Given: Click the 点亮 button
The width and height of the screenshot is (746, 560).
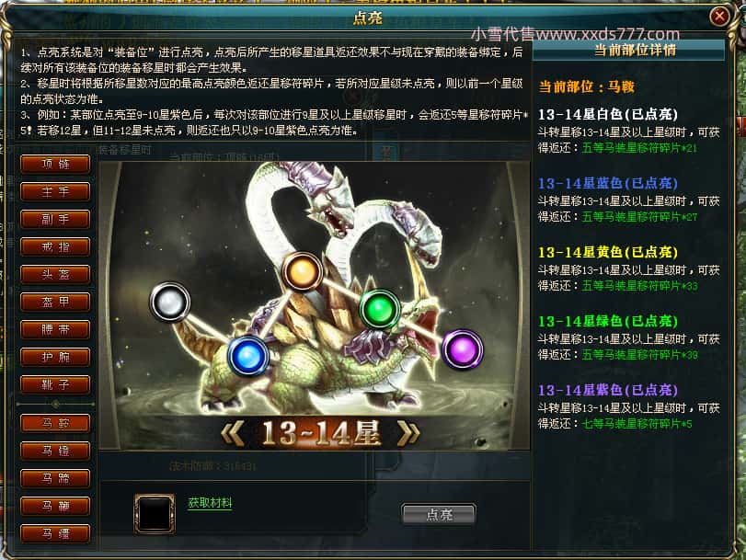Looking at the screenshot, I should [x=439, y=514].
